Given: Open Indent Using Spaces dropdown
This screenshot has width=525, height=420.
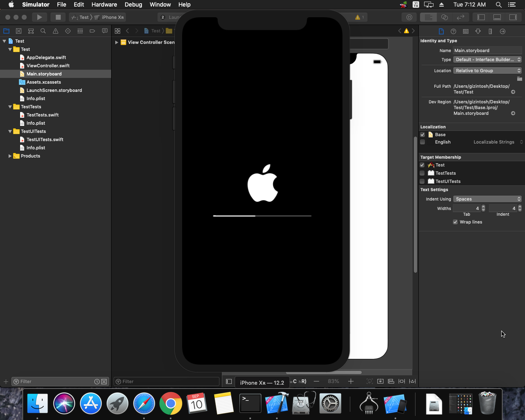Looking at the screenshot, I should [x=487, y=199].
